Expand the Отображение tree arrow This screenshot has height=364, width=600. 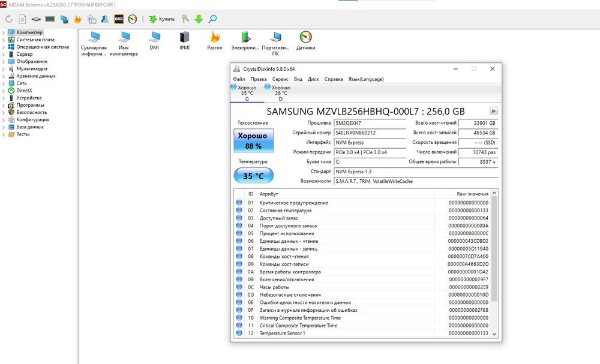coord(4,62)
